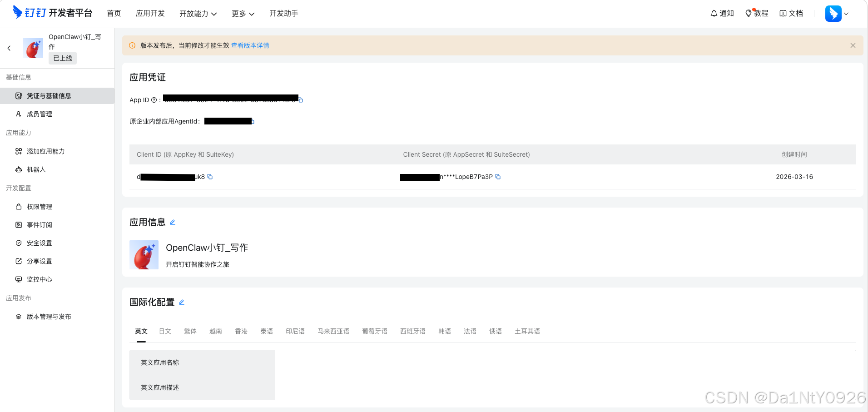Click the 已上线 status badge
Image resolution: width=868 pixels, height=412 pixels.
tap(63, 58)
